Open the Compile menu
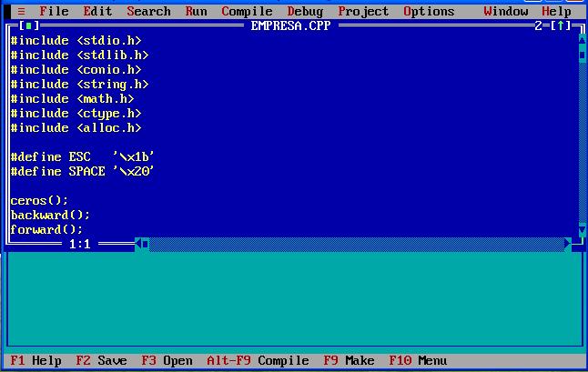The width and height of the screenshot is (588, 372). click(248, 12)
